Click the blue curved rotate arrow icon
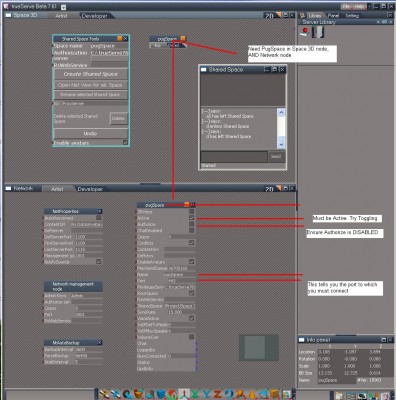396x400 pixels. [x=229, y=395]
